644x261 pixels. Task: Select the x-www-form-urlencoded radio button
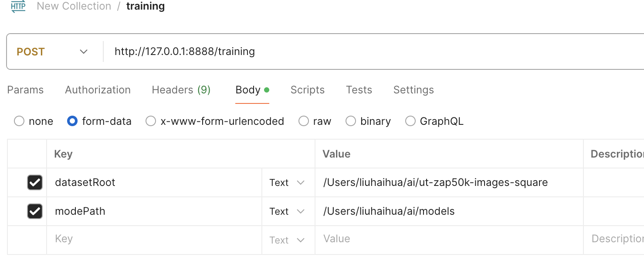tap(151, 121)
